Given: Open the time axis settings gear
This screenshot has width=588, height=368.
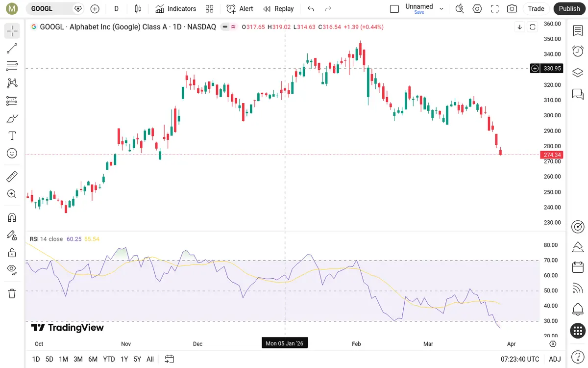Looking at the screenshot, I should coord(553,343).
